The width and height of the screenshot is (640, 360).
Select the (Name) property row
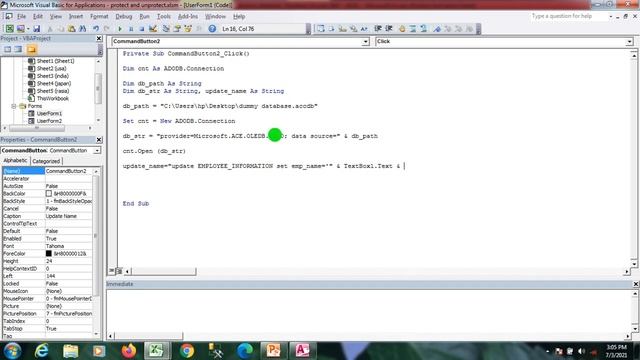tap(48, 171)
